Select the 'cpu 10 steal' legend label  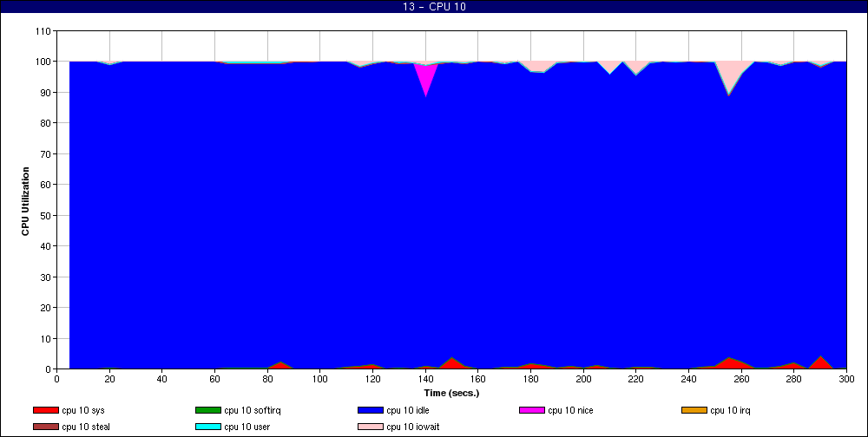click(x=86, y=427)
